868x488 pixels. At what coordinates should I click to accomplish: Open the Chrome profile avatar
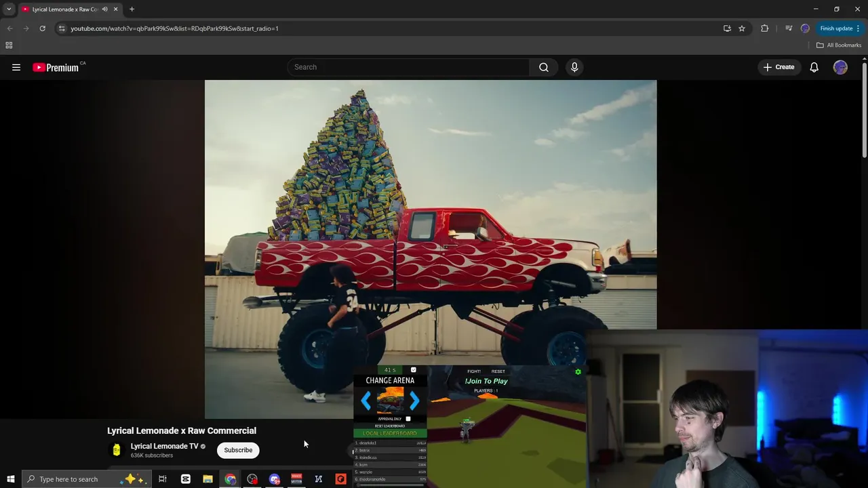pos(805,28)
